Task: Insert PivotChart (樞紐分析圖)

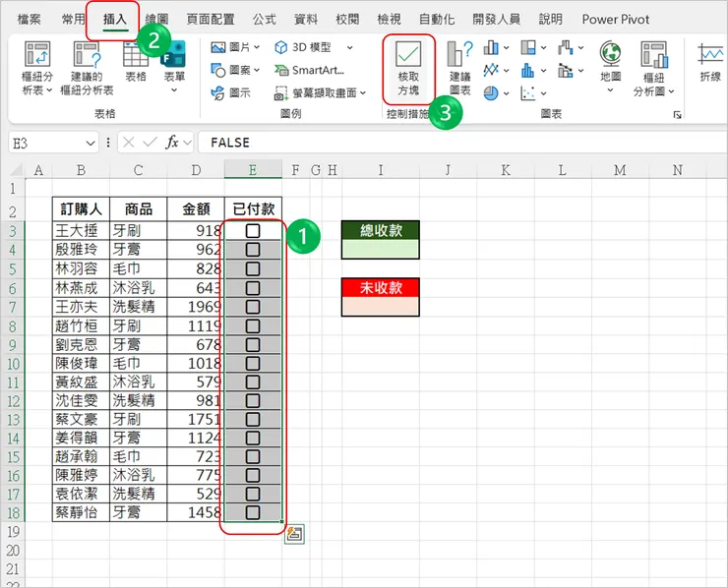Action: tap(653, 68)
